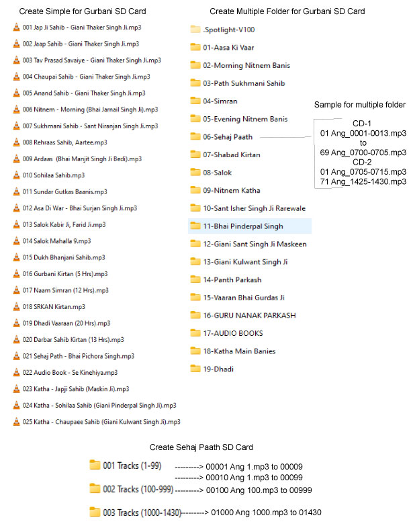The image size is (411, 532).
Task: Click VLC icon for 001 Jap Ji Sahib
Action: tap(17, 28)
